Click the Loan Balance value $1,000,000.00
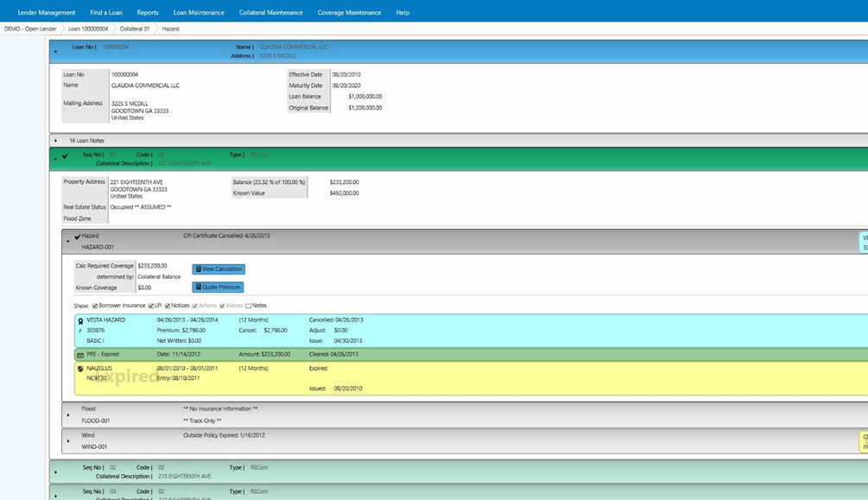 point(365,97)
